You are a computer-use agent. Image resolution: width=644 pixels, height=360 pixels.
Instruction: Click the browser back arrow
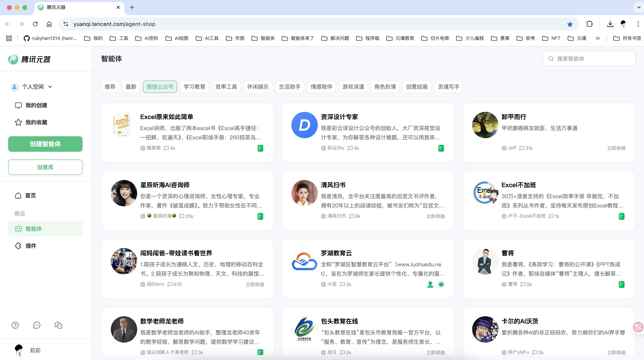coord(8,24)
